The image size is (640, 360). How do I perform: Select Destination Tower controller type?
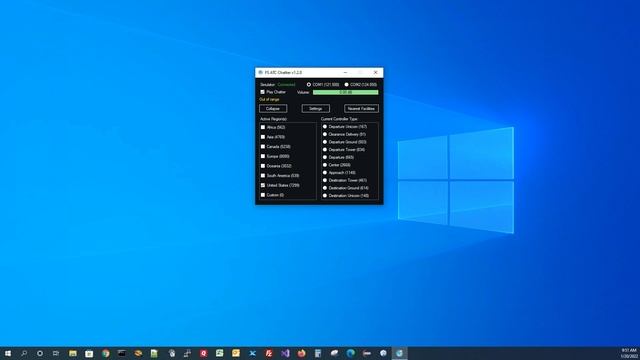tap(325, 180)
